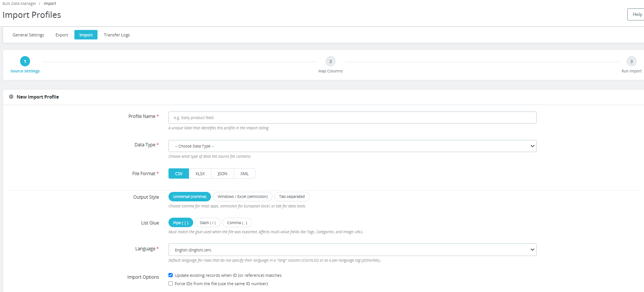644x292 pixels.
Task: Open the General Settings tab
Action: click(28, 35)
